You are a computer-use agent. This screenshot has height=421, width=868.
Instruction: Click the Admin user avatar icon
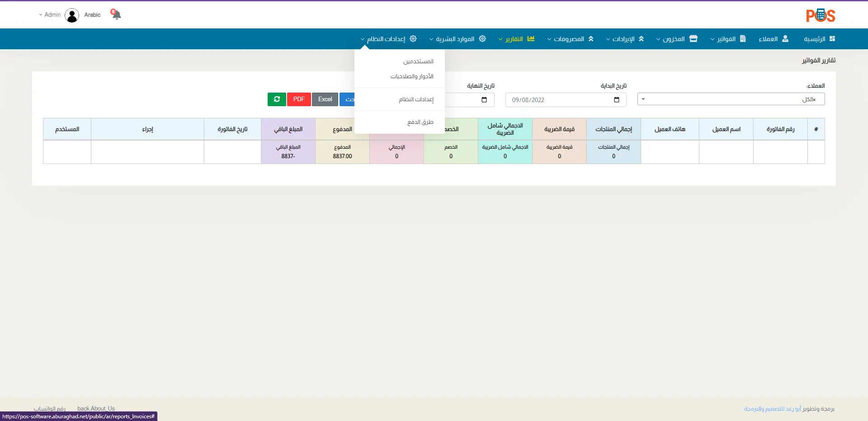coord(72,15)
